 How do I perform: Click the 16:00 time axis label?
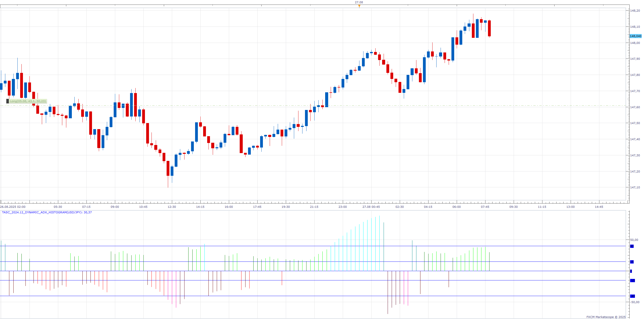(x=229, y=207)
